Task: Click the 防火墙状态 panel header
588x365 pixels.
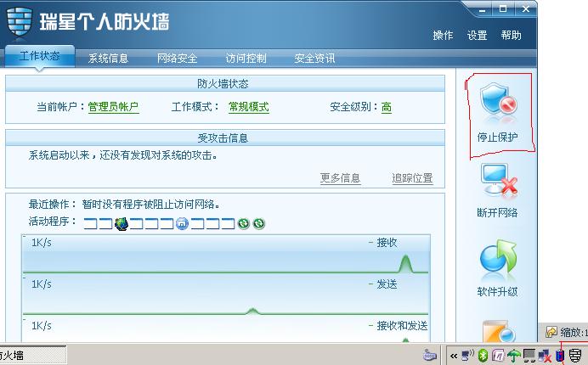Action: pos(225,83)
